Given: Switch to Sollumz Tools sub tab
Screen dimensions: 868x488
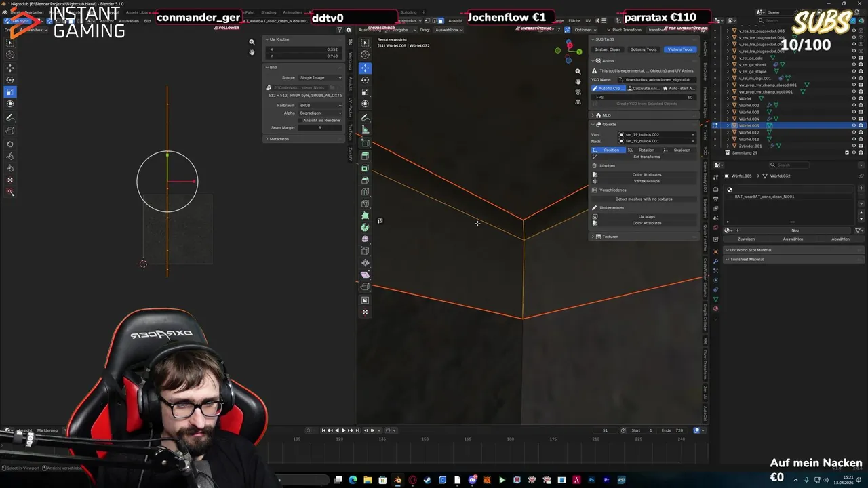Looking at the screenshot, I should pos(644,49).
